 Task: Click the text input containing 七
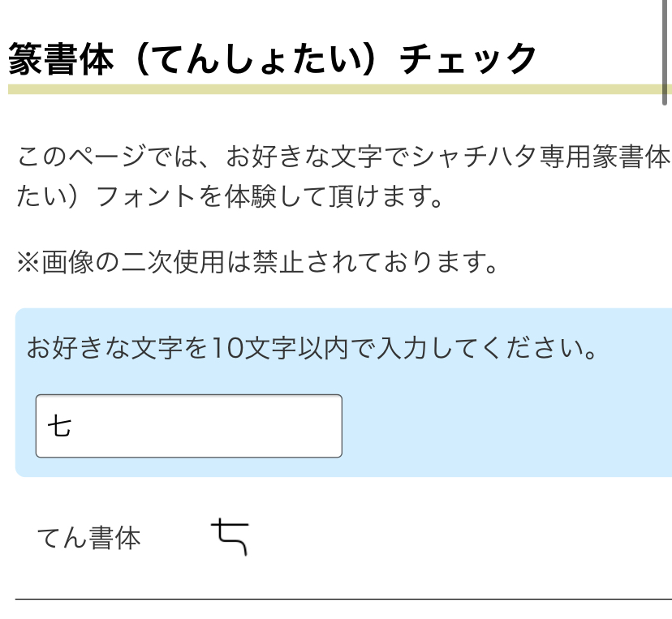pos(188,426)
